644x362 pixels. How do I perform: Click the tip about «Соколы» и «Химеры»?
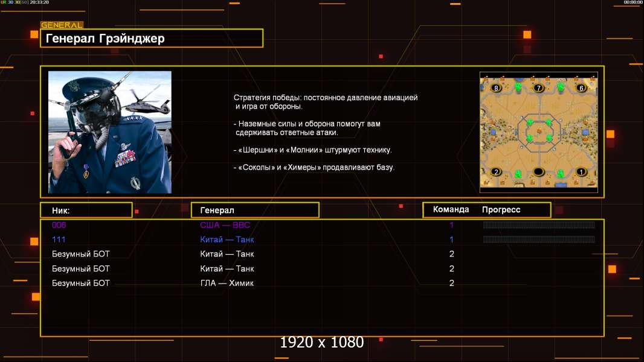314,167
